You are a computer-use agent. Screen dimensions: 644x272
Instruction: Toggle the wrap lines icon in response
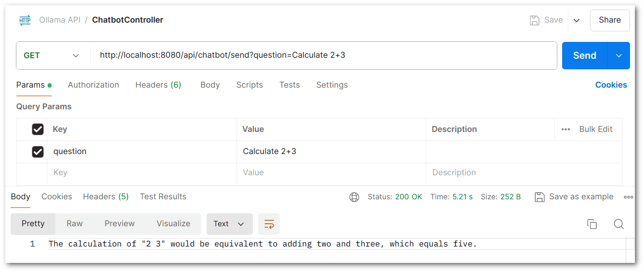pos(269,224)
